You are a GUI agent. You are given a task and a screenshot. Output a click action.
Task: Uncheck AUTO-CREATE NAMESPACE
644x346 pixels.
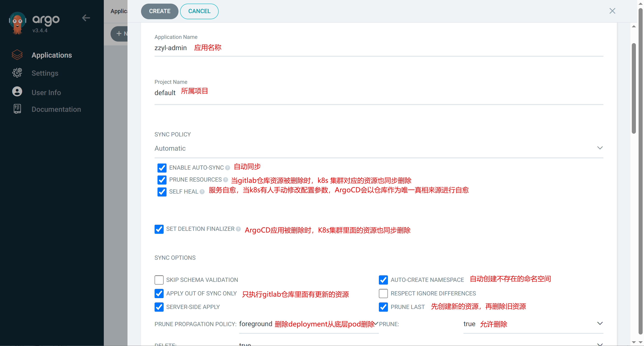click(x=383, y=280)
